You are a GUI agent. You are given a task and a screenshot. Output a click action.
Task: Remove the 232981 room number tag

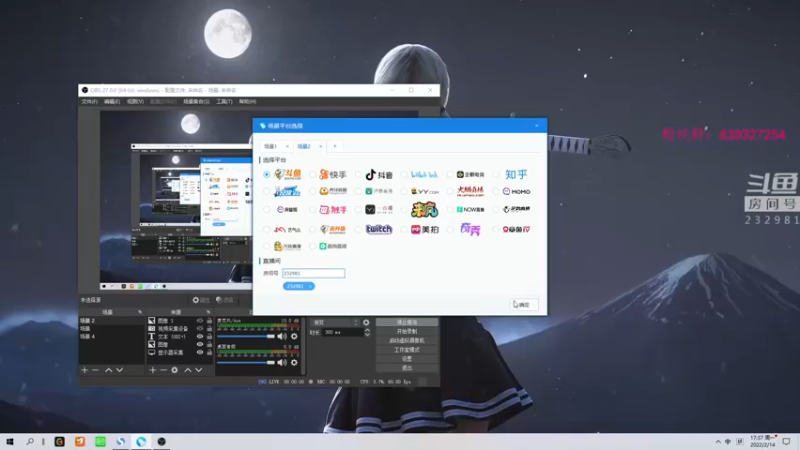pyautogui.click(x=310, y=286)
